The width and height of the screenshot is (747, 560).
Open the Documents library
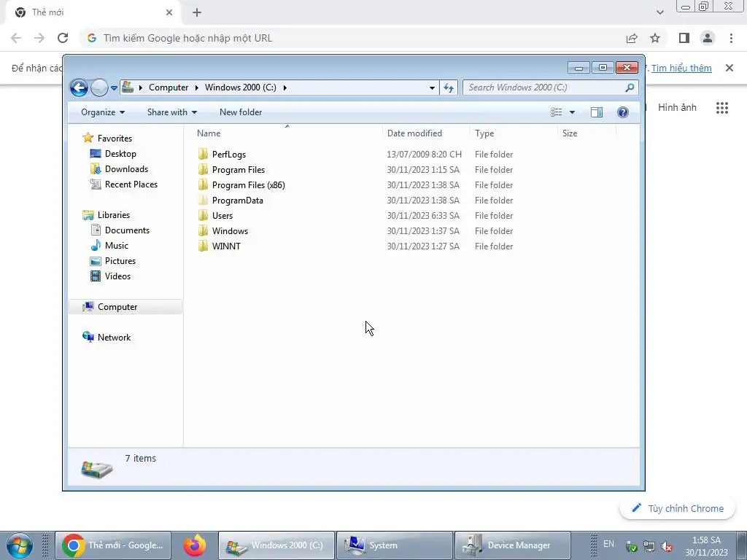127,230
